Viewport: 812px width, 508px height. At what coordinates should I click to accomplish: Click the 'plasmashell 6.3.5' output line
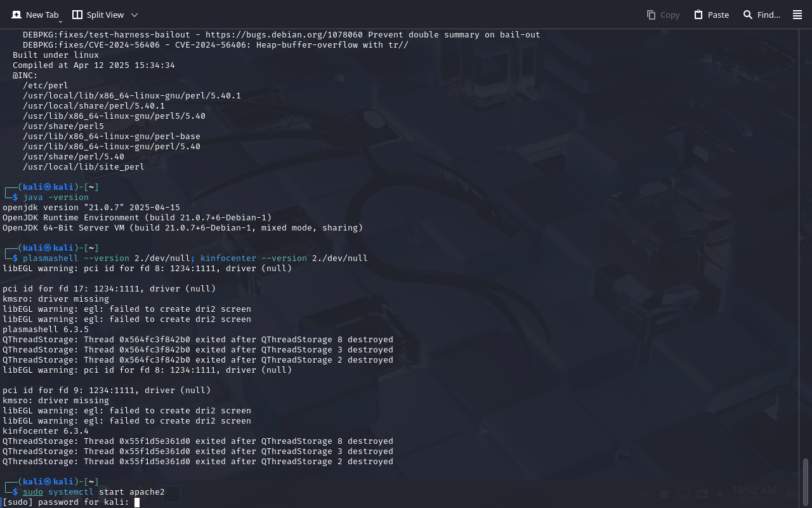click(46, 330)
